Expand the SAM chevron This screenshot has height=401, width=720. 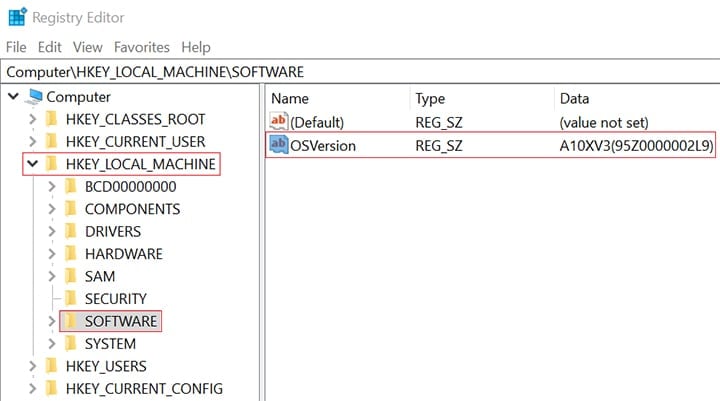tap(52, 277)
